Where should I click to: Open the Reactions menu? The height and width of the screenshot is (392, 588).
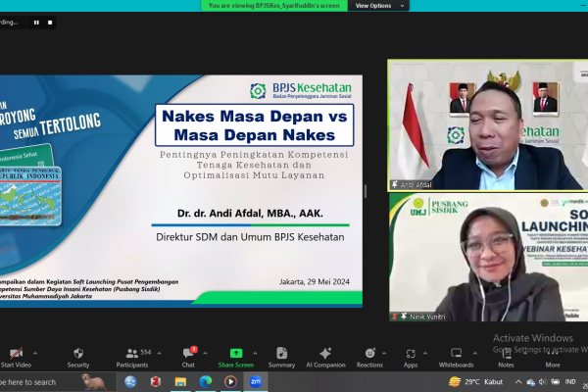tap(369, 358)
